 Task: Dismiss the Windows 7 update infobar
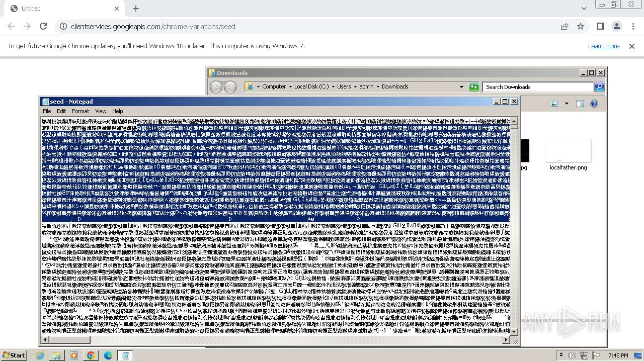632,46
